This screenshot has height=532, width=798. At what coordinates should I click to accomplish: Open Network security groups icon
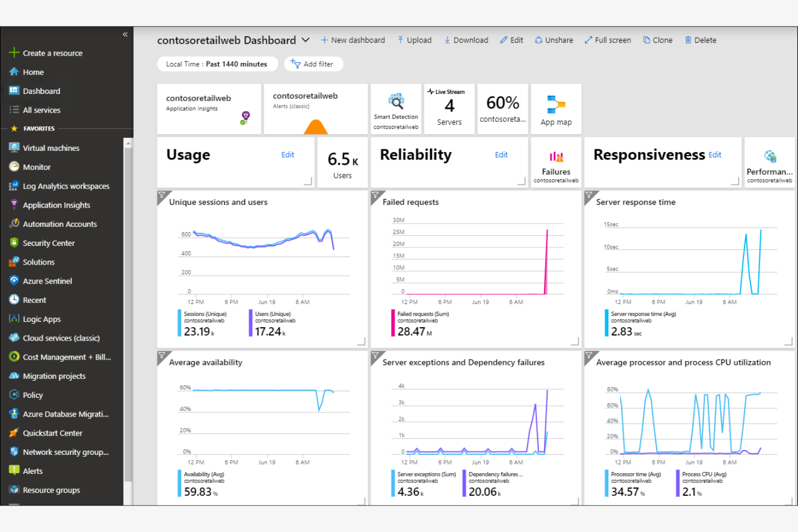14,452
